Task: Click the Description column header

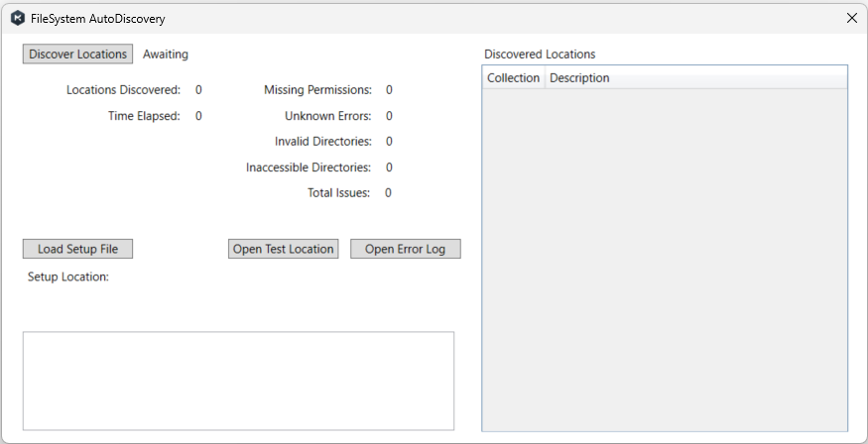Action: [579, 78]
